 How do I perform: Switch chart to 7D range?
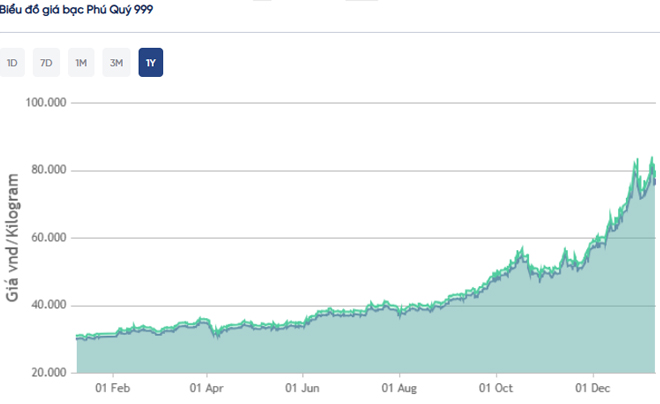click(x=46, y=63)
